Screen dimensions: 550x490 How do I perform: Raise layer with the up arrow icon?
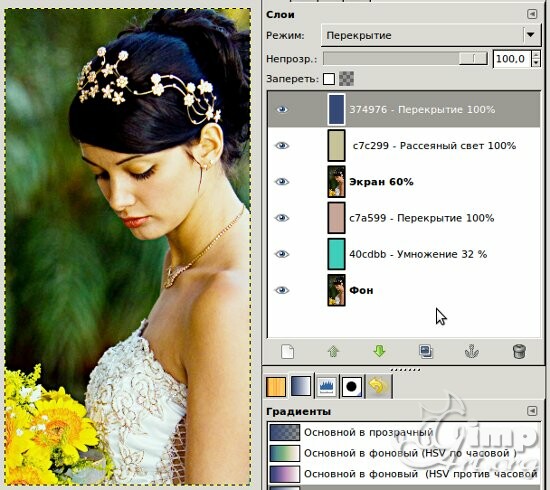[x=333, y=351]
